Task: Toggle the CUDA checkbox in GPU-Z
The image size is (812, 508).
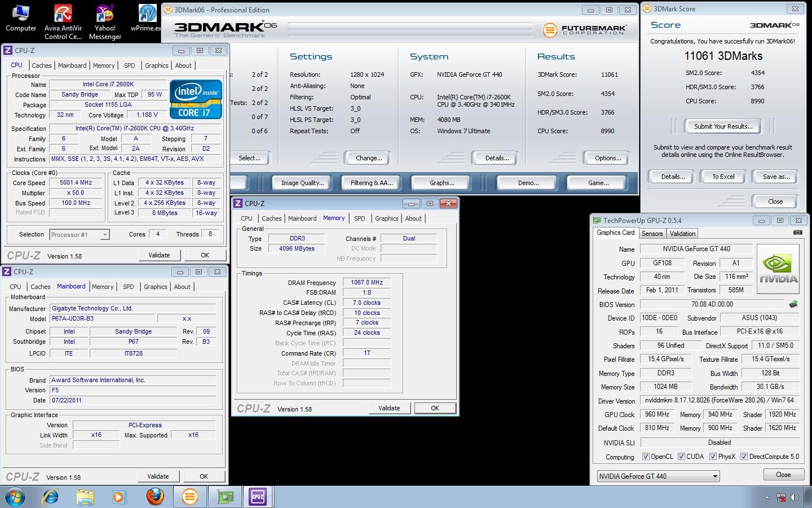Action: click(681, 457)
